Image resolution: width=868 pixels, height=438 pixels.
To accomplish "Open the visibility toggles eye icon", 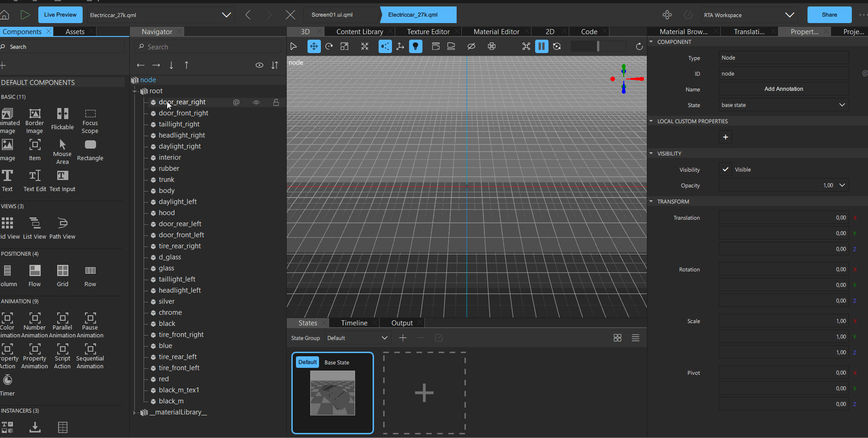I will (471, 46).
